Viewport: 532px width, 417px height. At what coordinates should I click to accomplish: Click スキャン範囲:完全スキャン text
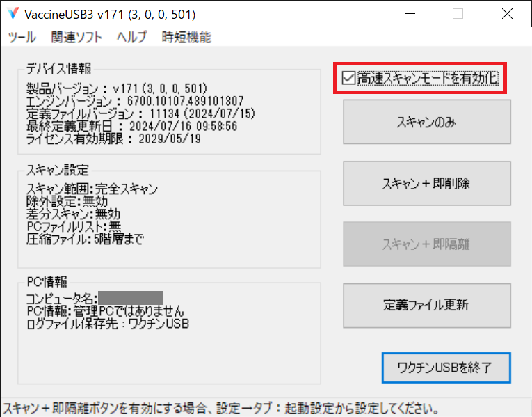(92, 189)
